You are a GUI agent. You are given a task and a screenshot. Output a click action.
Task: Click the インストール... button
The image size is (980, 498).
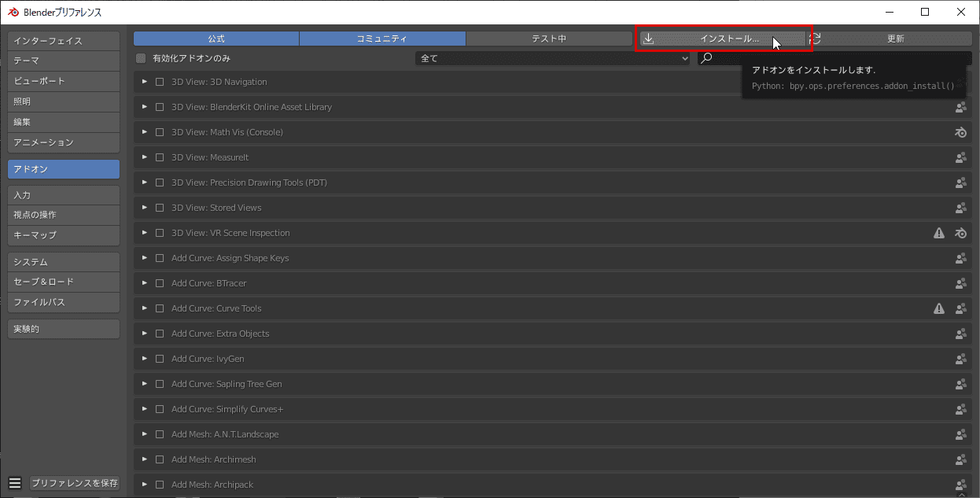click(x=722, y=39)
